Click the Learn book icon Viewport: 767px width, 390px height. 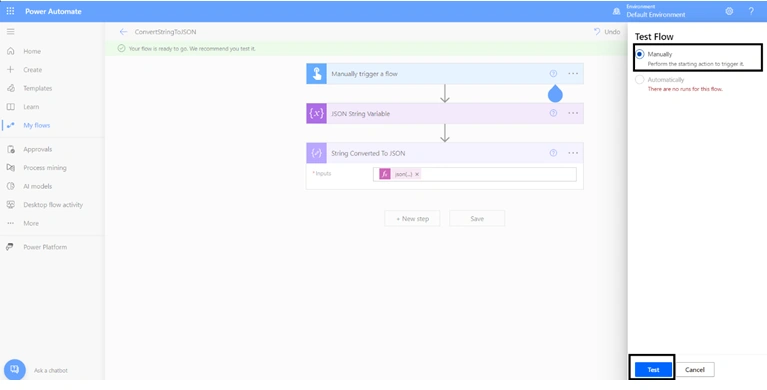[10, 107]
